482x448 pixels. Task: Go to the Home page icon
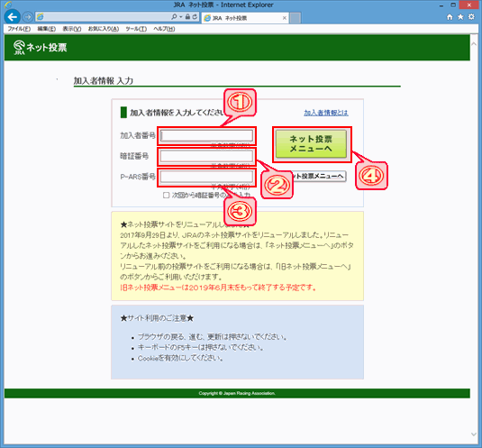pyautogui.click(x=450, y=17)
